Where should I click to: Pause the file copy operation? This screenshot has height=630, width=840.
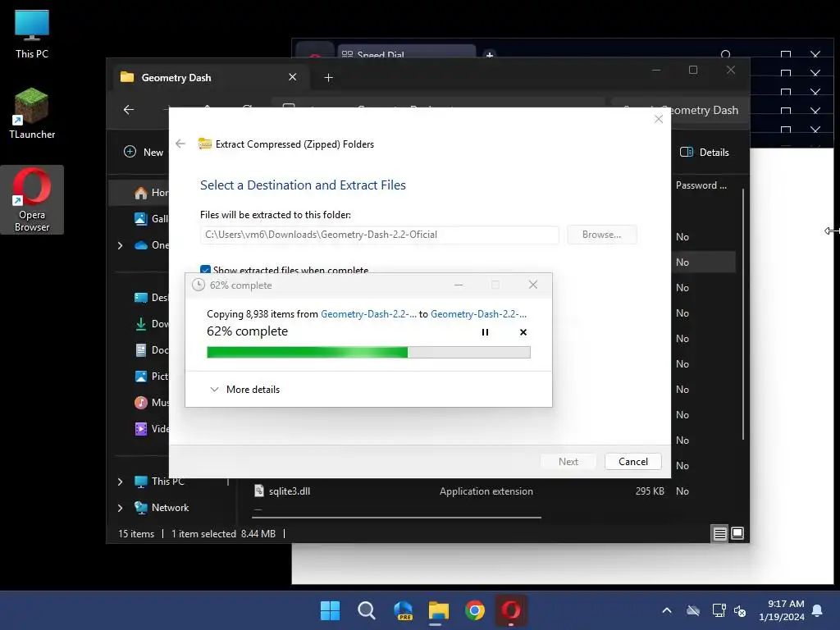tap(485, 332)
